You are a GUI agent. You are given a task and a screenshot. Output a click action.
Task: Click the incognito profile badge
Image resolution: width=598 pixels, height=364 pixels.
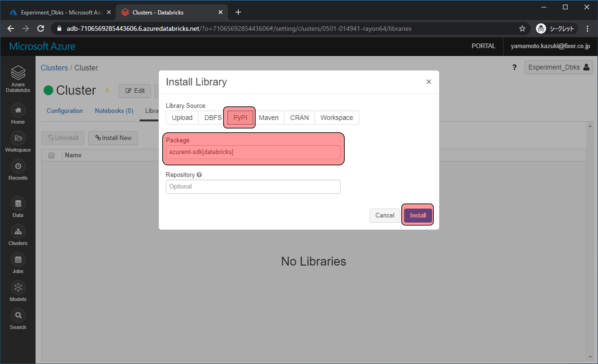[x=557, y=28]
